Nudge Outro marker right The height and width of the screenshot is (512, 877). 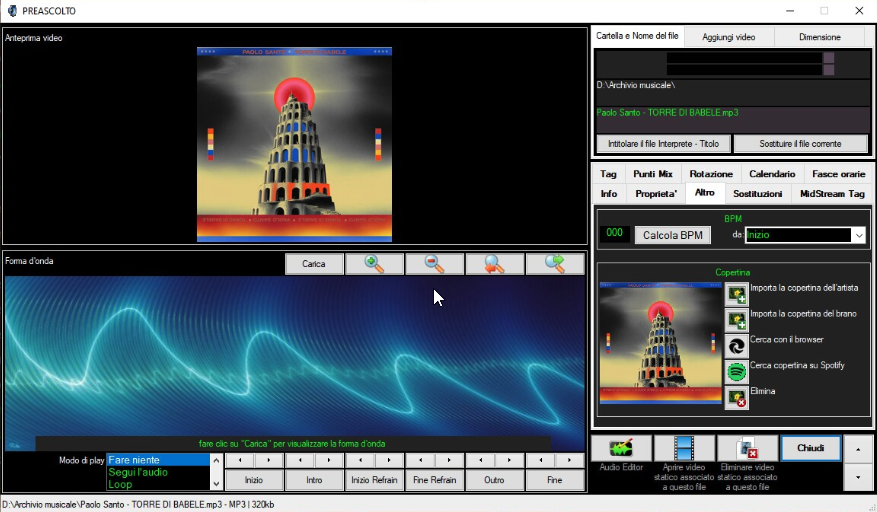(510, 460)
